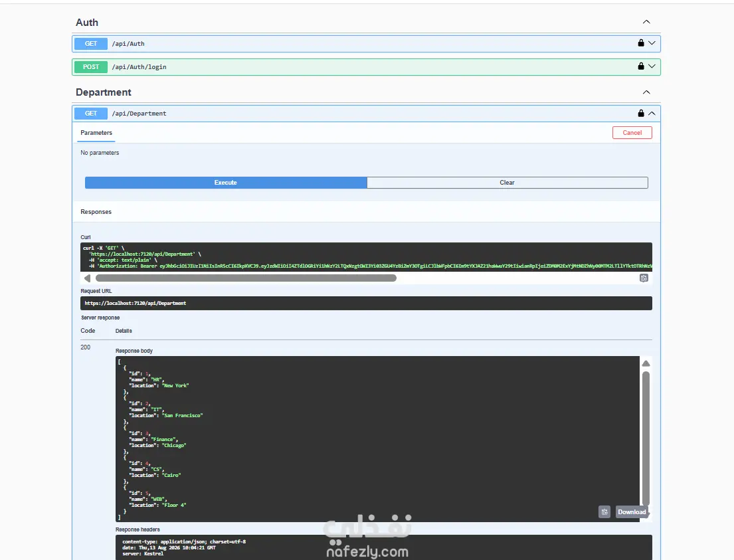Click the "New York" location value
The image size is (734, 560).
pos(175,386)
